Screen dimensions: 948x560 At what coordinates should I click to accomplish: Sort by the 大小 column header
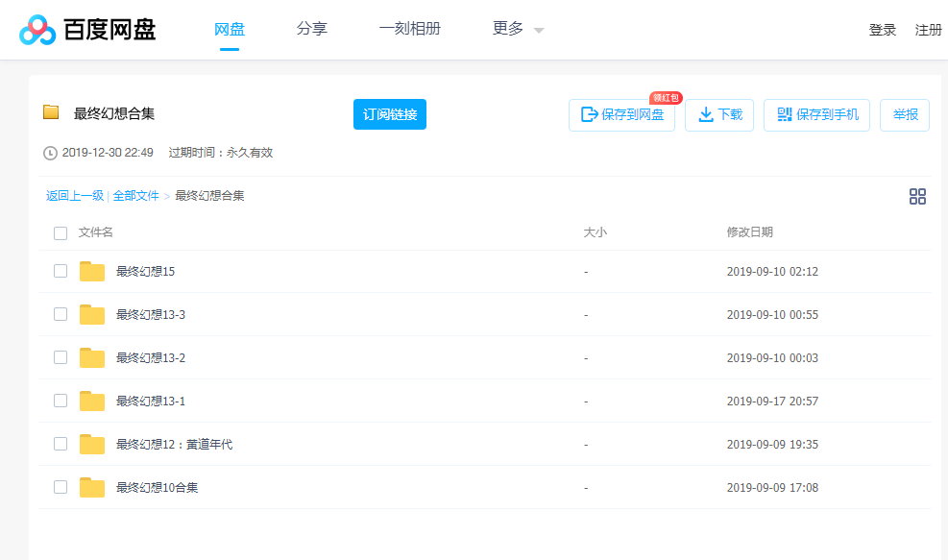pos(595,232)
